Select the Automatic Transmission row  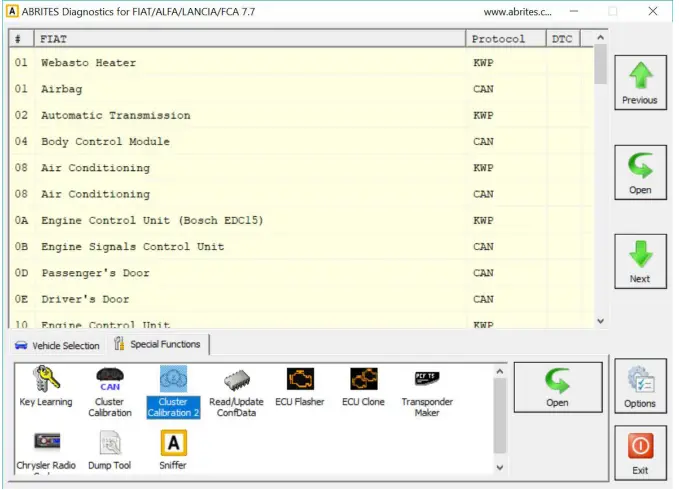tap(301, 116)
